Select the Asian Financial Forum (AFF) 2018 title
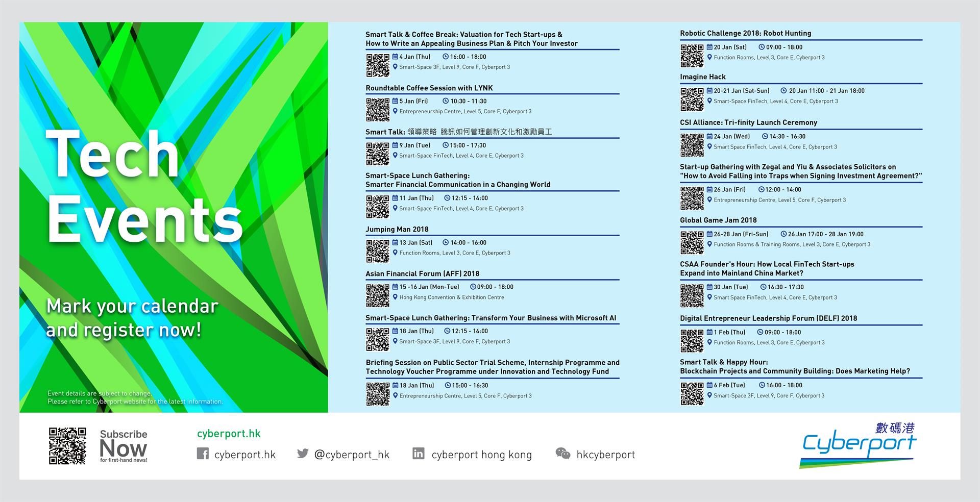 pyautogui.click(x=423, y=273)
